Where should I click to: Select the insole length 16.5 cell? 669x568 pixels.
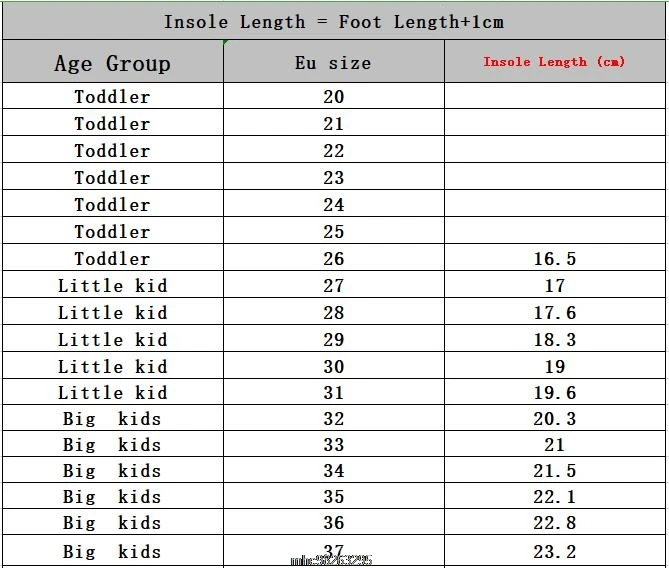click(x=554, y=259)
